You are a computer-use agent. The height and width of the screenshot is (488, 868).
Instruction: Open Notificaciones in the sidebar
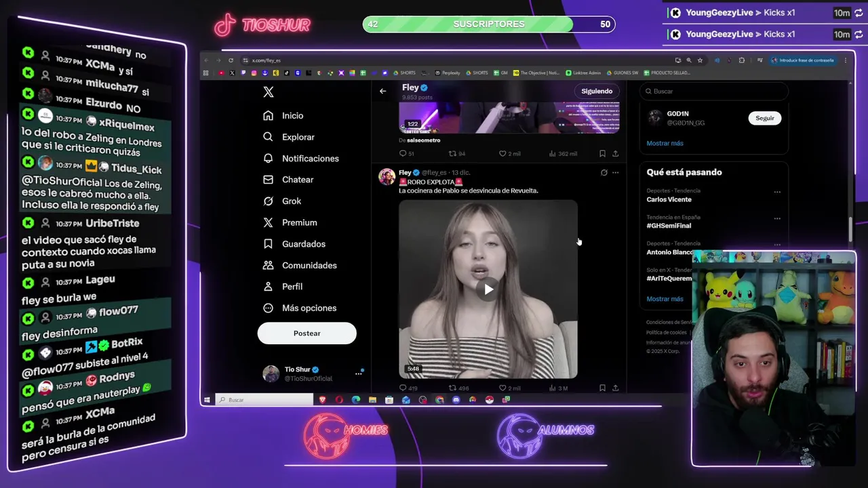pyautogui.click(x=301, y=159)
